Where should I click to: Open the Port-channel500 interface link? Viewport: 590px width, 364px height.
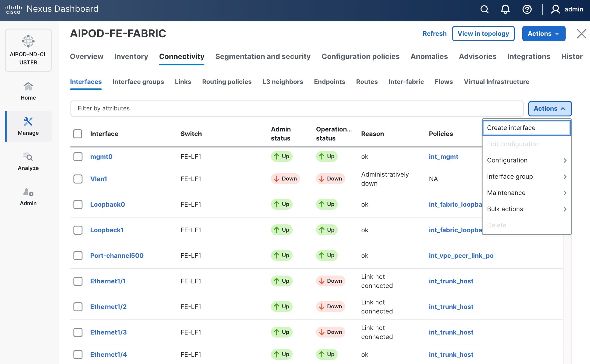point(117,255)
